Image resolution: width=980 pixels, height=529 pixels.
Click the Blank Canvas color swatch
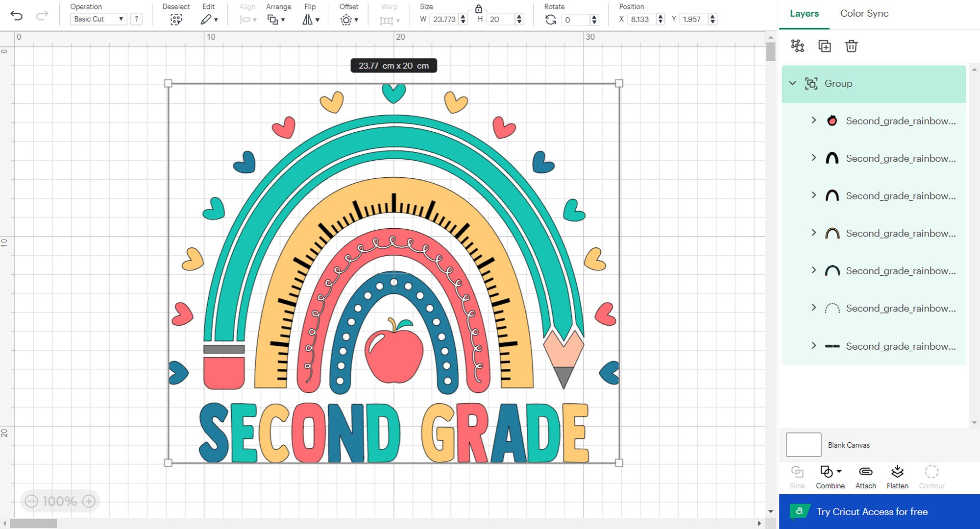[x=803, y=444]
